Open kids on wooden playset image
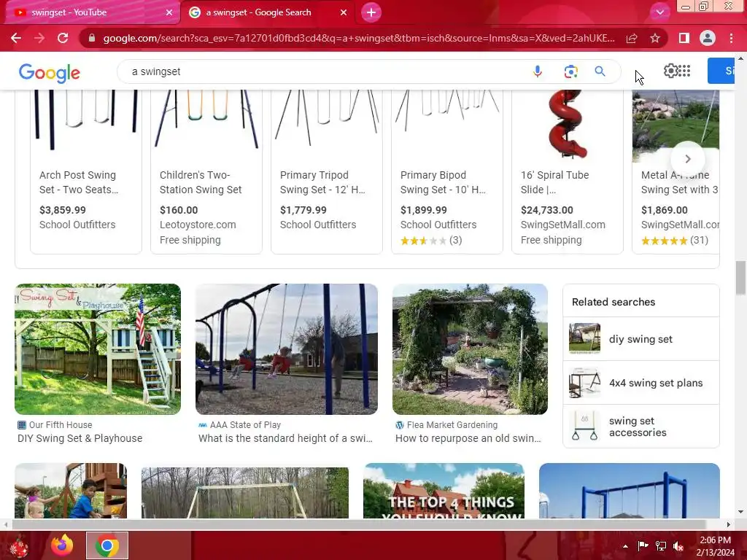 pyautogui.click(x=71, y=491)
